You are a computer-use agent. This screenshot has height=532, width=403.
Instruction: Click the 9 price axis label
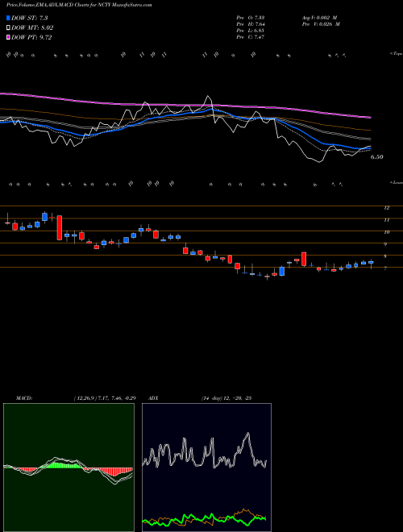[386, 244]
